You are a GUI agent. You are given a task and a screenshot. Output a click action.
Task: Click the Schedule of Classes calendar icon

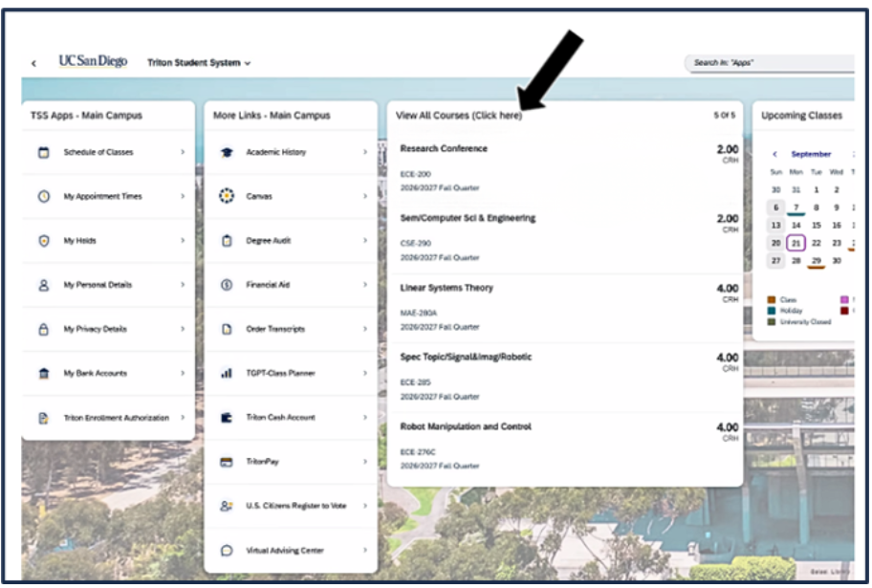click(x=43, y=152)
